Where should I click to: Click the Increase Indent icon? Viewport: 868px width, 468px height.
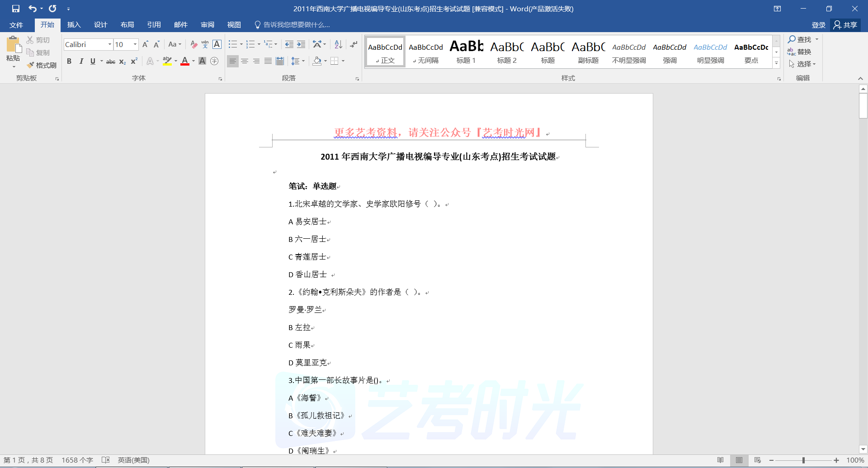point(301,44)
